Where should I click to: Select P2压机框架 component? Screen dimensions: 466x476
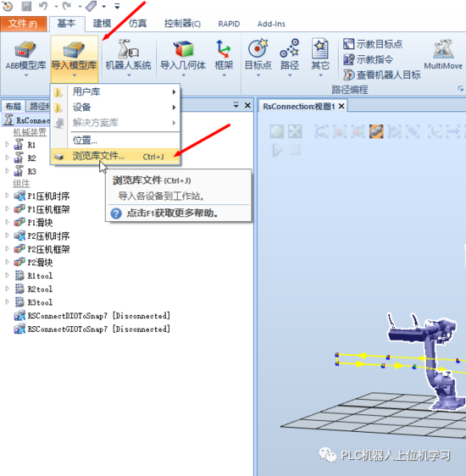(x=42, y=249)
